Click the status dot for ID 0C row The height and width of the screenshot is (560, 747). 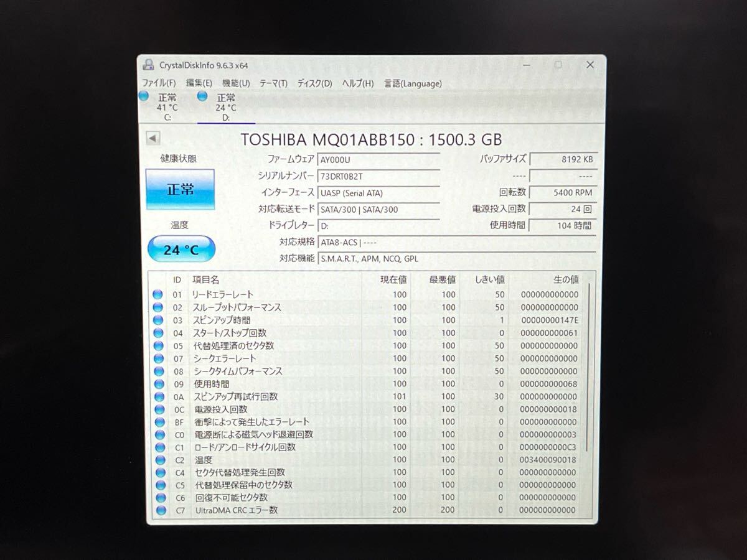pos(158,409)
